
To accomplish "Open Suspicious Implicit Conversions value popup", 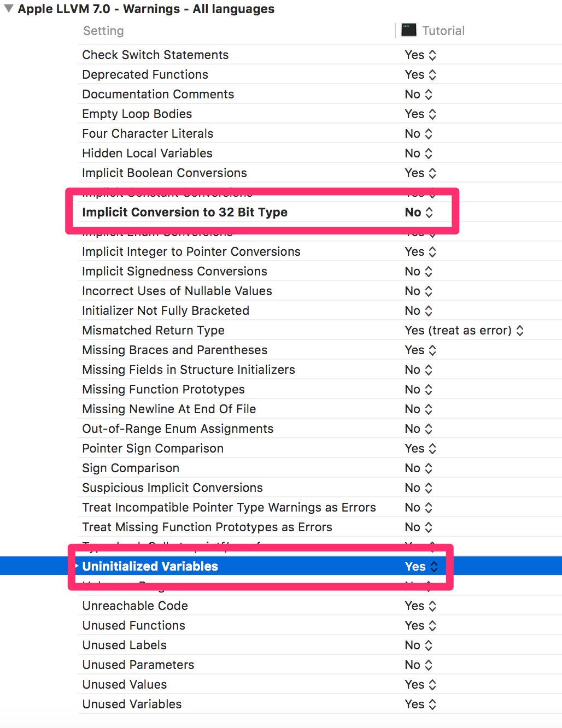I will [x=419, y=488].
